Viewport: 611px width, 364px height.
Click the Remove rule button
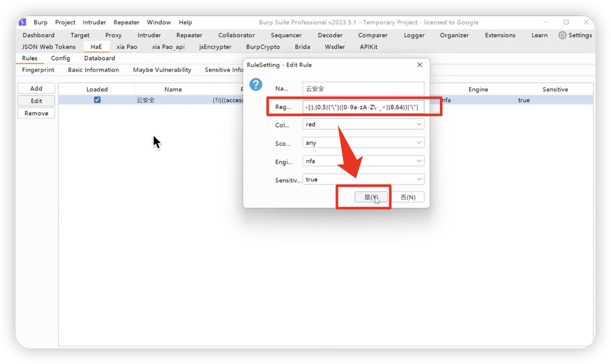pyautogui.click(x=36, y=114)
